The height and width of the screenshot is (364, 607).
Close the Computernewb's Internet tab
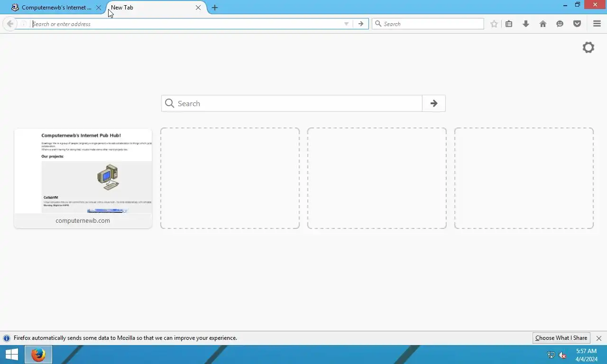99,8
